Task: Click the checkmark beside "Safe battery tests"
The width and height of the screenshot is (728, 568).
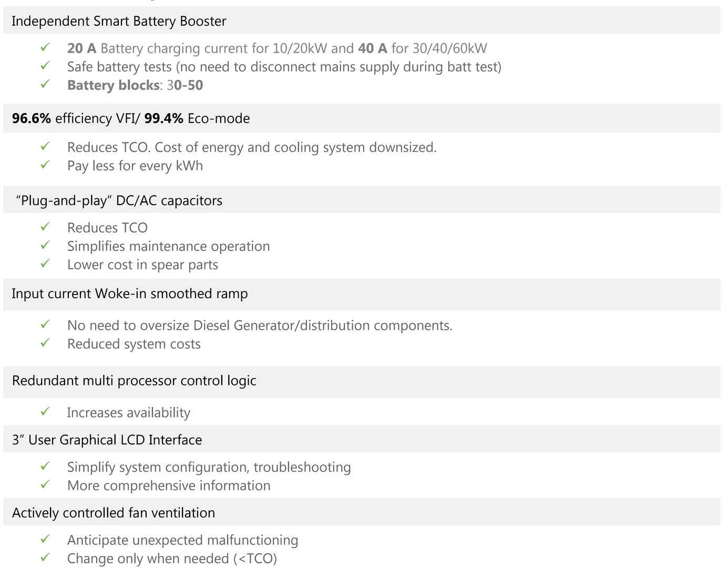Action: click(x=45, y=66)
